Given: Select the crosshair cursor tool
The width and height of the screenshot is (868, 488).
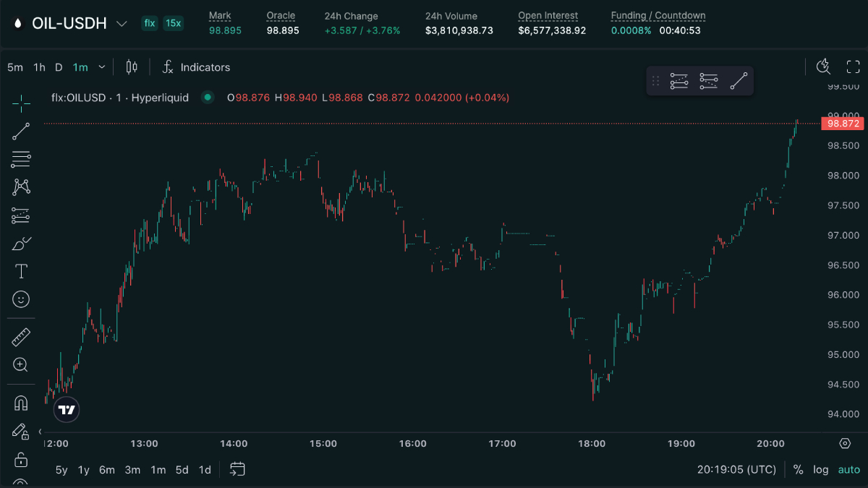Looking at the screenshot, I should [22, 103].
